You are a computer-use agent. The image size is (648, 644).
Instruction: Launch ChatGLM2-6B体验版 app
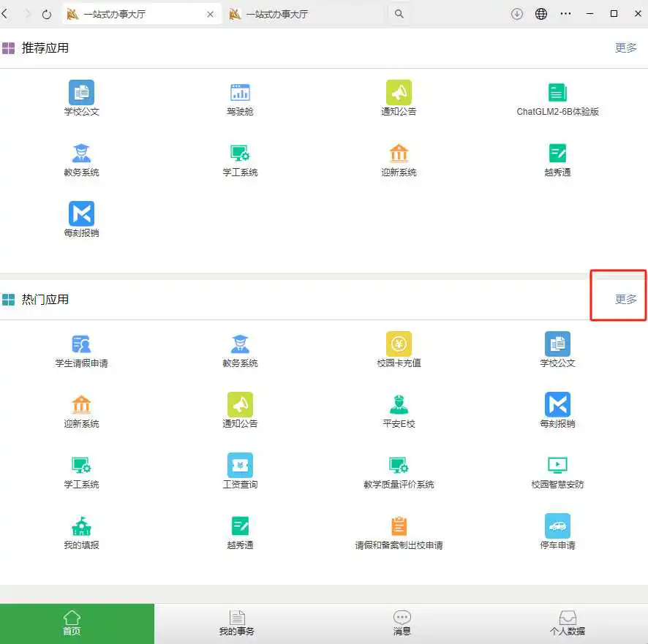tap(557, 98)
